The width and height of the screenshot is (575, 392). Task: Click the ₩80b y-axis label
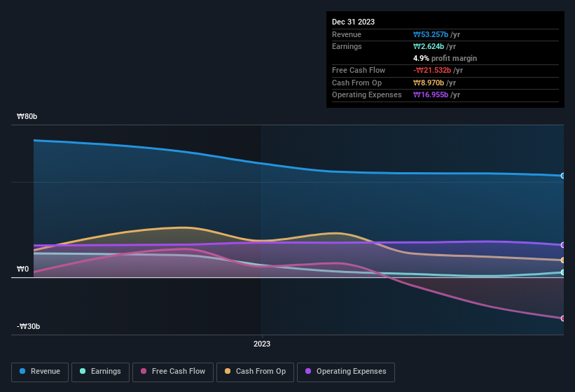pos(27,116)
